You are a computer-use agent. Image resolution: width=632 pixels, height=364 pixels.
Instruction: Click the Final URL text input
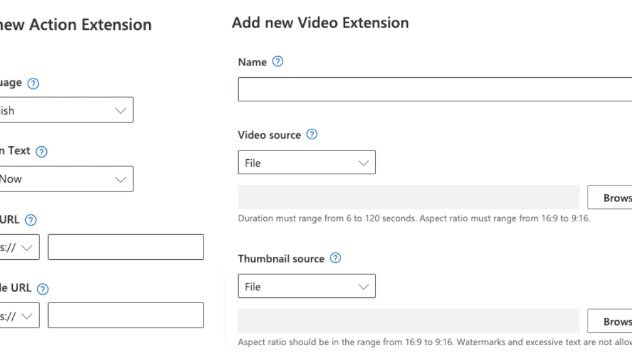(x=125, y=247)
